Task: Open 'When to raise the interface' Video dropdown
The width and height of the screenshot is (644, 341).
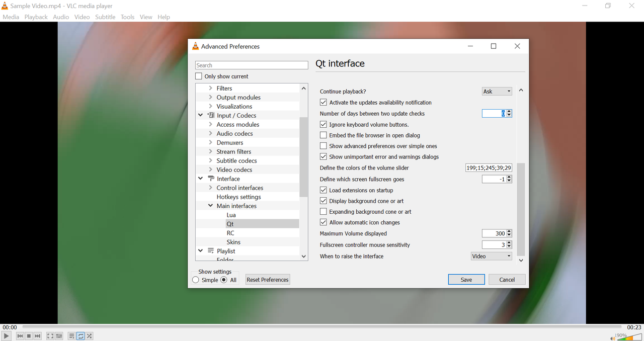Action: tap(492, 257)
